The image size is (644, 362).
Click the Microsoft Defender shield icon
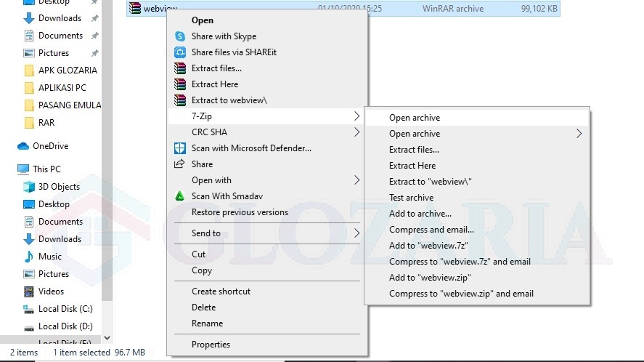click(180, 148)
